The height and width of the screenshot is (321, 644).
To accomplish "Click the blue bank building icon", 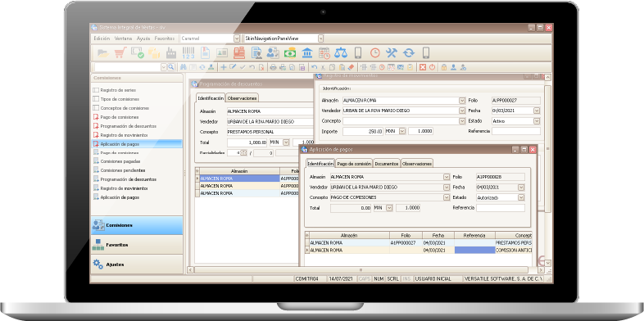I will coord(306,52).
